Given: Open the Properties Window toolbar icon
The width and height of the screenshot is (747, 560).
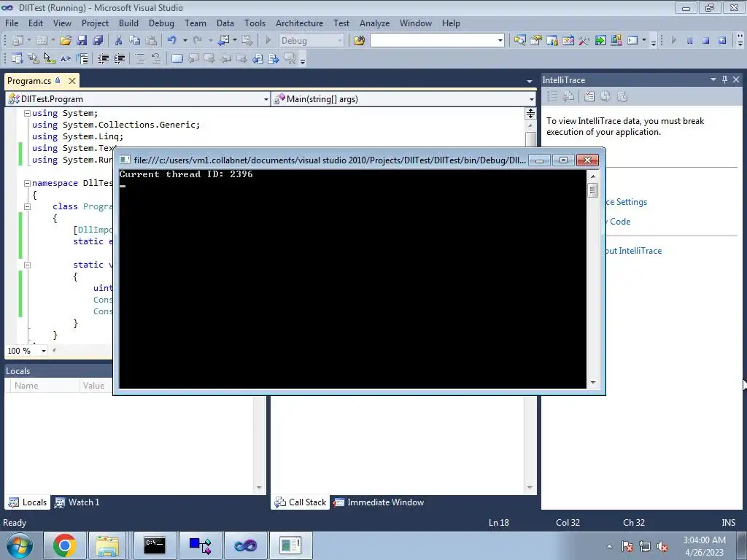Looking at the screenshot, I should (x=536, y=41).
